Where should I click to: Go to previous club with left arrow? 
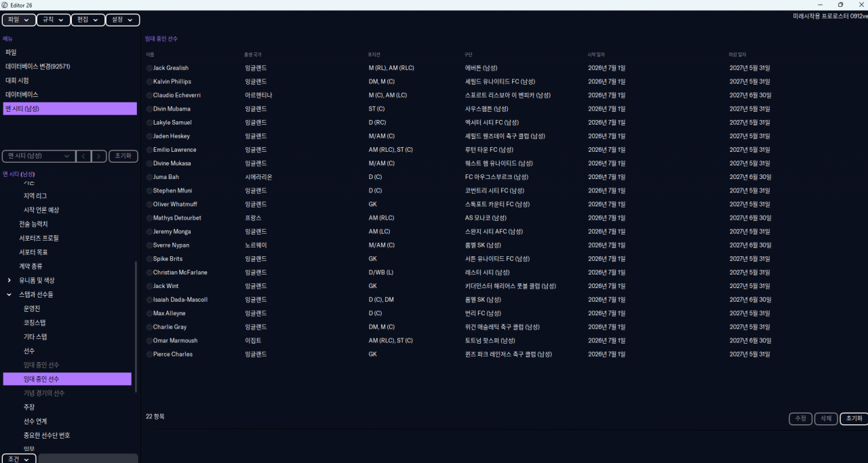click(83, 156)
